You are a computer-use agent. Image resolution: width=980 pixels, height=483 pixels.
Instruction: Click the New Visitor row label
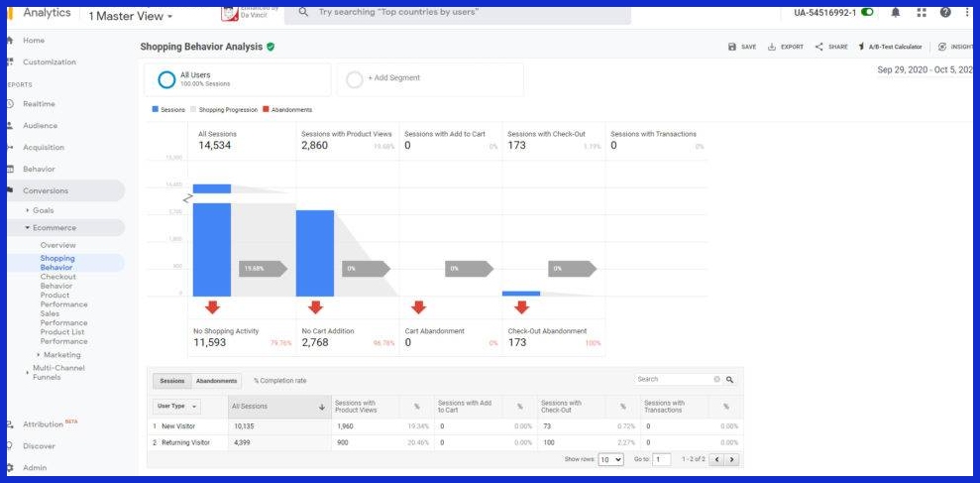click(178, 426)
